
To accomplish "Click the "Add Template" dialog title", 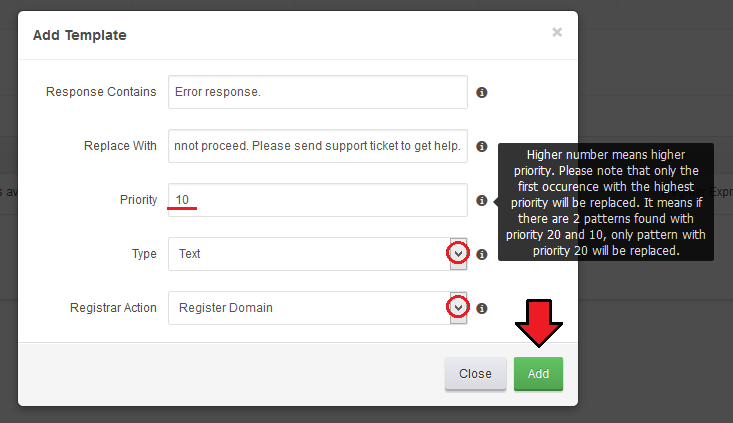I will (x=79, y=36).
